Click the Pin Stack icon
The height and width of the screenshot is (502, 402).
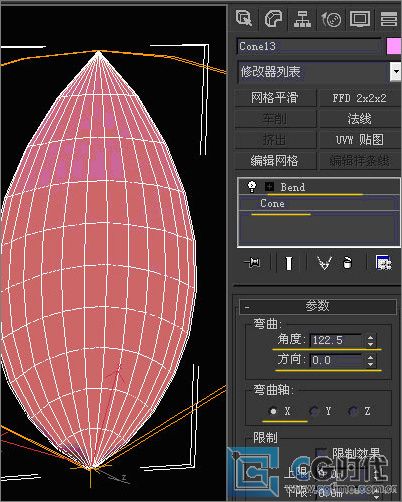tap(252, 263)
